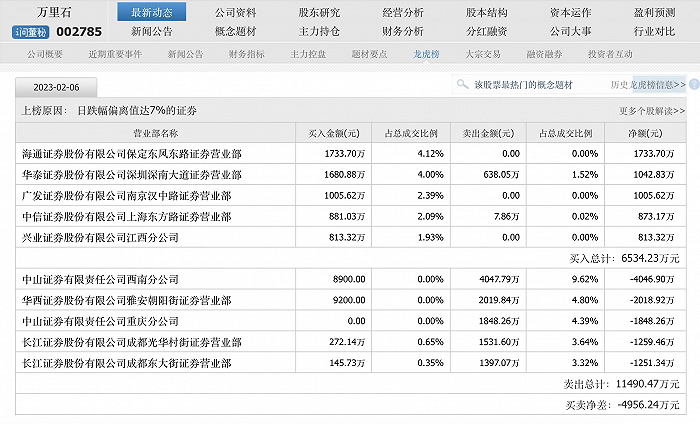Click the search magnifier icon

462,84
